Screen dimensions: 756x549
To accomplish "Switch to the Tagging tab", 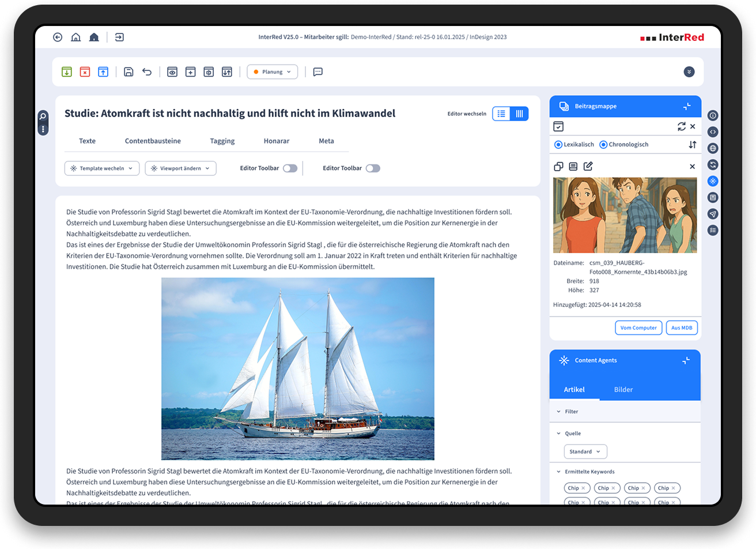I will (222, 141).
